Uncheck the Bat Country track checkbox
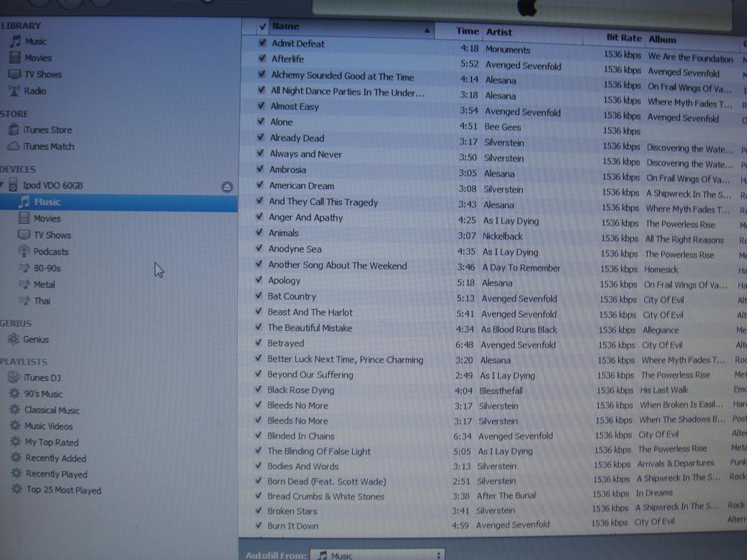The image size is (747, 560). click(x=259, y=296)
